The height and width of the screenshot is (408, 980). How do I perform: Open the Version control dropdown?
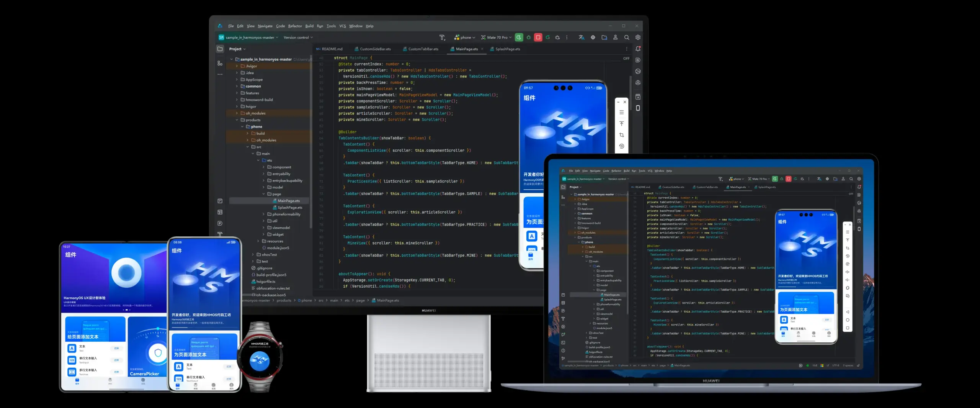pos(298,38)
